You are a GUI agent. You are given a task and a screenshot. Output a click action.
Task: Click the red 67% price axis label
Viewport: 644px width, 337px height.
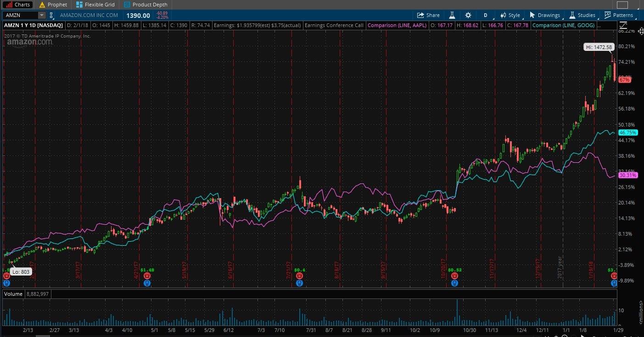click(624, 80)
